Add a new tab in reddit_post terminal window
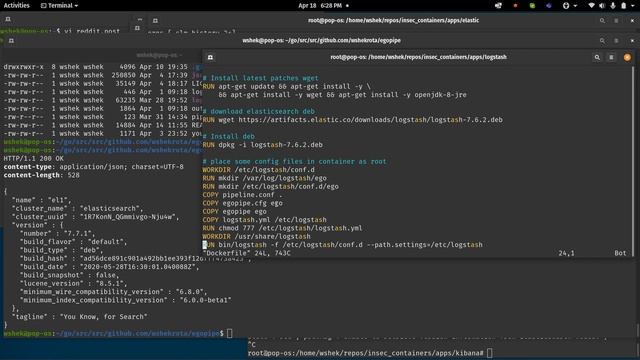The height and width of the screenshot is (360, 640). click(8, 19)
